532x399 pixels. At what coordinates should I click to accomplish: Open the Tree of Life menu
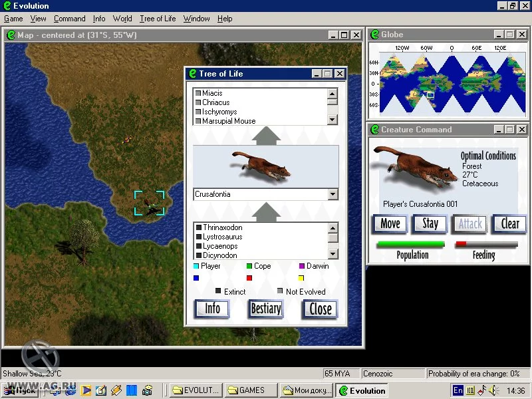(158, 19)
